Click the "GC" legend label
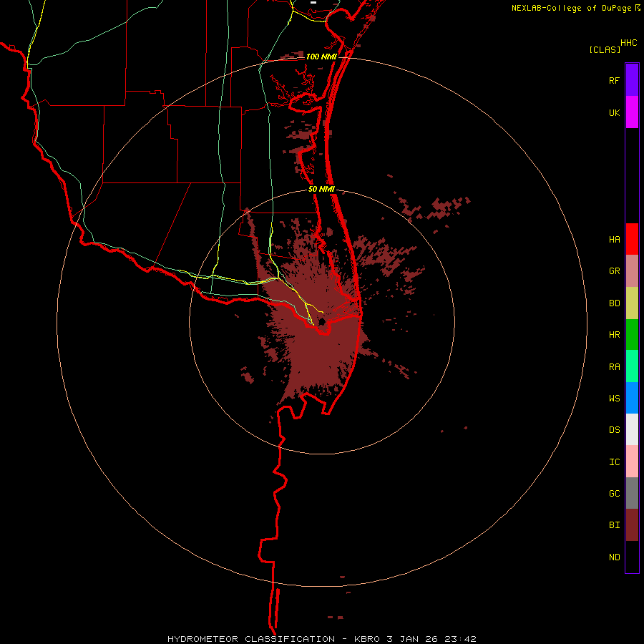Screen dimensions: 644x644 pos(614,494)
